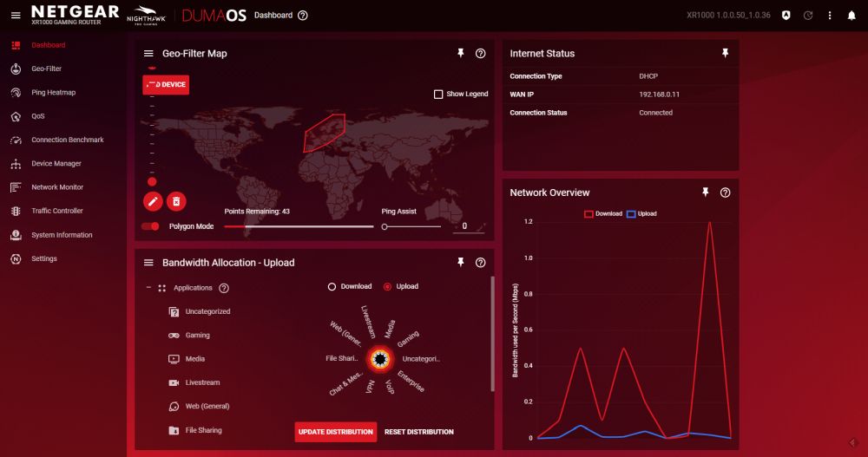The width and height of the screenshot is (868, 457).
Task: Select the Upload radio button
Action: pos(387,286)
